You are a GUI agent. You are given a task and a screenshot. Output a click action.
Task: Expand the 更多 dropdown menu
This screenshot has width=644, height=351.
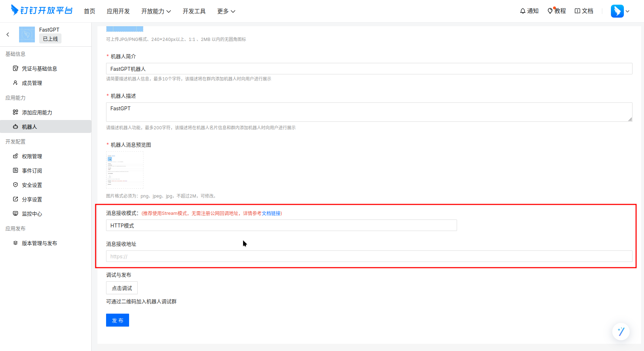point(226,11)
